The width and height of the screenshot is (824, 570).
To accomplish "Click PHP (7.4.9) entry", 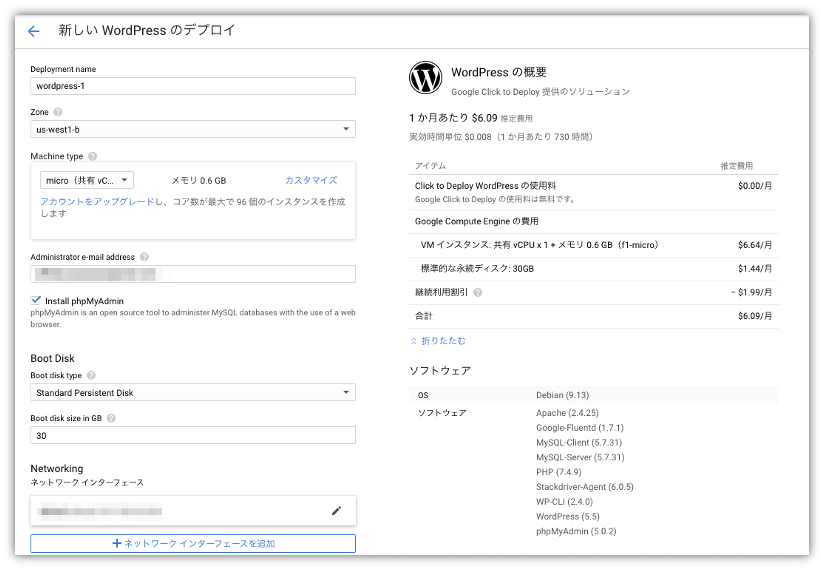I will [x=559, y=472].
